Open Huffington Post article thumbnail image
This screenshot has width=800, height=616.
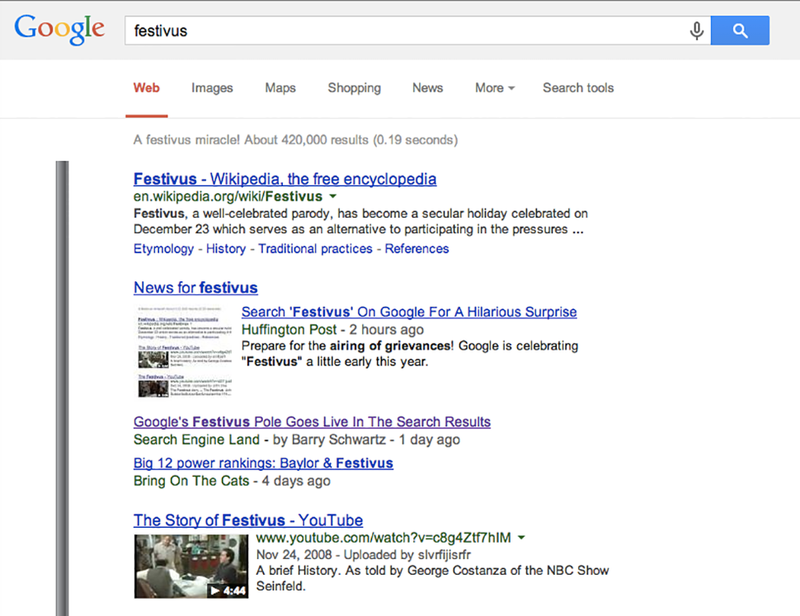[x=185, y=351]
